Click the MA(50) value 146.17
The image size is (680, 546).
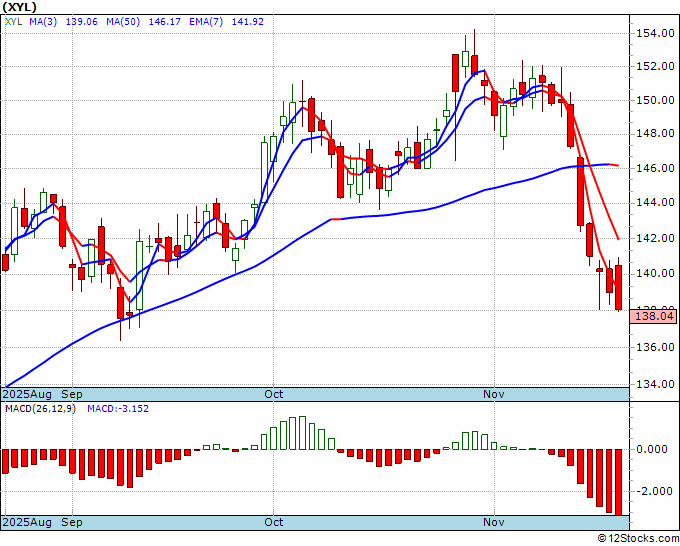tap(164, 21)
